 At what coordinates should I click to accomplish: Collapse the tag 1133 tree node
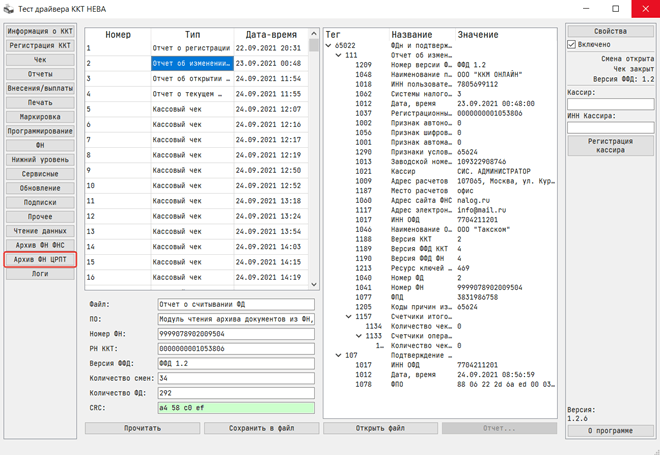(358, 335)
